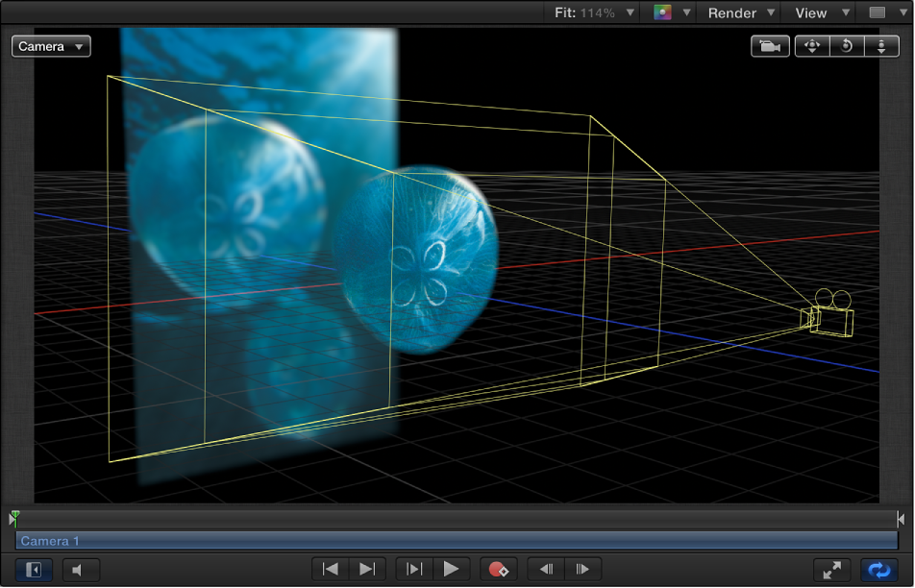This screenshot has width=915, height=588.
Task: Open the Camera pop-up menu
Action: (50, 45)
